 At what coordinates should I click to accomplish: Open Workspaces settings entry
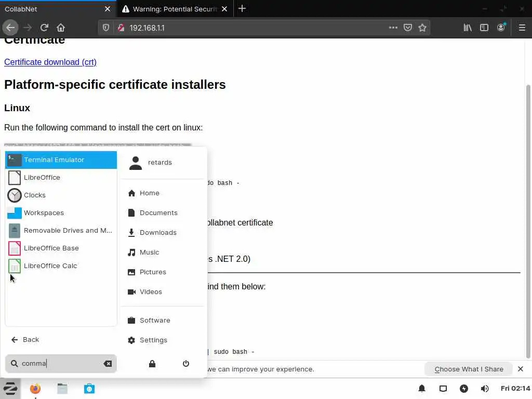[x=61, y=212]
